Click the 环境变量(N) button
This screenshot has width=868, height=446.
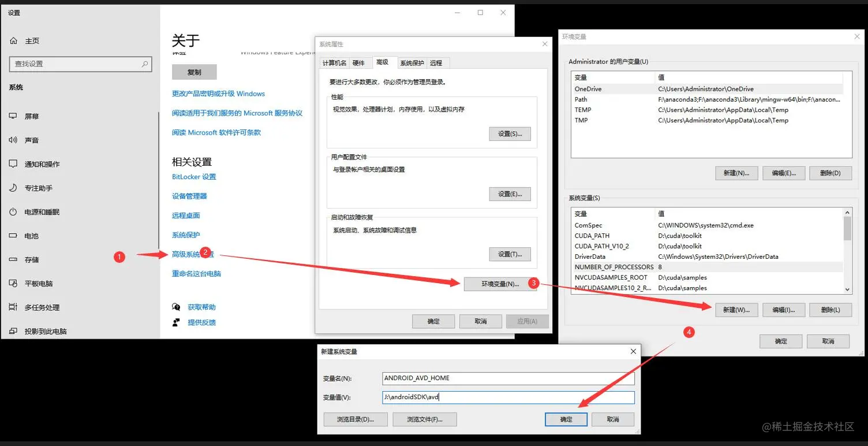click(500, 284)
